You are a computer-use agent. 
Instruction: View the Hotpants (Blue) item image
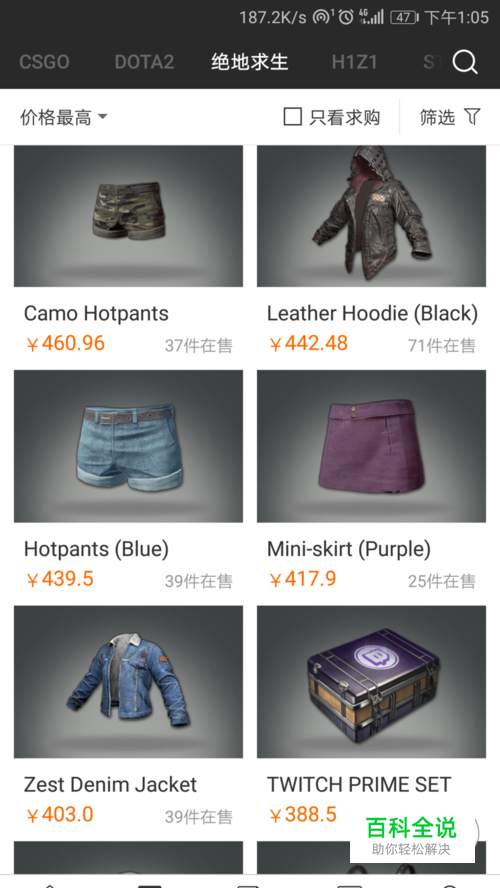pos(129,446)
